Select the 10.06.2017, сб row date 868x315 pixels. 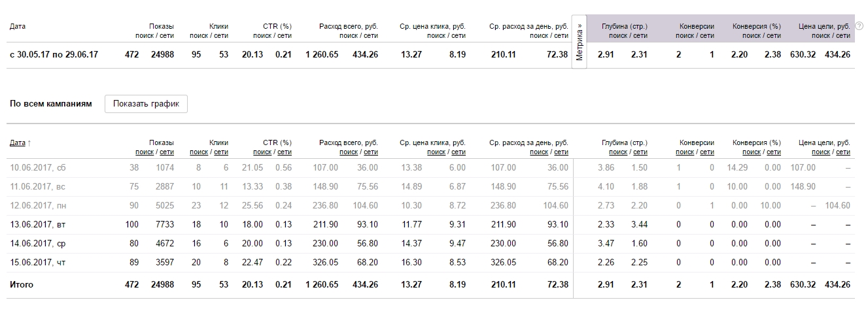(38, 168)
